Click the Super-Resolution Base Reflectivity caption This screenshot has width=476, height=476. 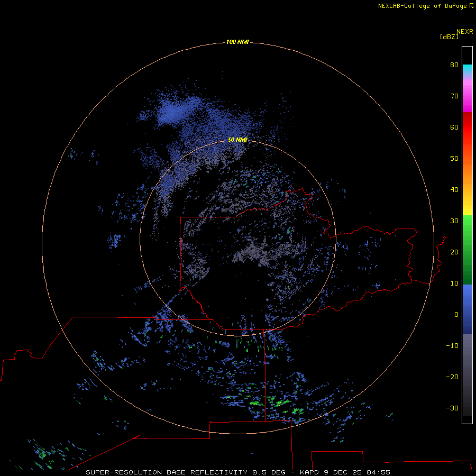[x=237, y=472]
